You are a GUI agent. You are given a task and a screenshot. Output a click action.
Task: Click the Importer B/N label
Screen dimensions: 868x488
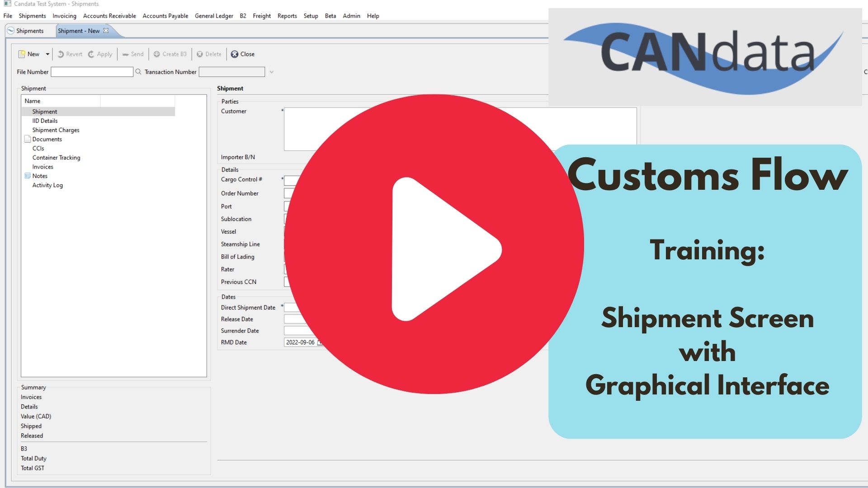(238, 157)
